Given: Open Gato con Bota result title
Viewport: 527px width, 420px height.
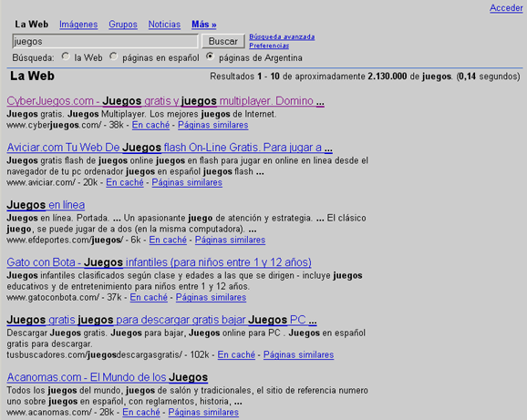Looking at the screenshot, I should click(159, 262).
